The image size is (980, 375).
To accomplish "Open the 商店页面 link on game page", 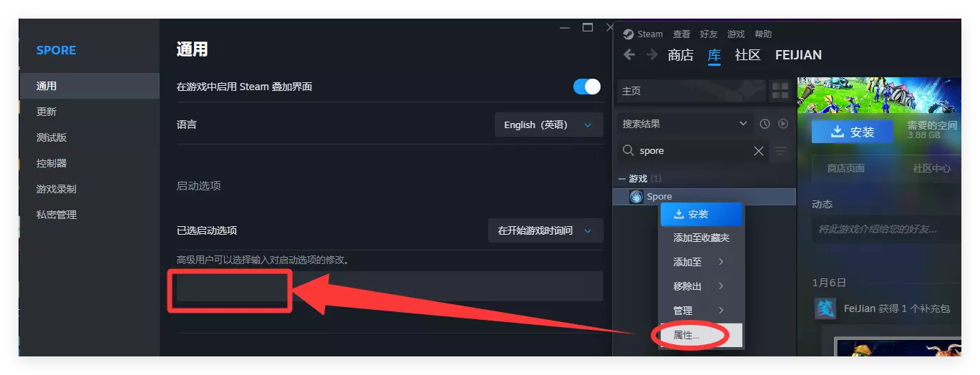I will [845, 168].
